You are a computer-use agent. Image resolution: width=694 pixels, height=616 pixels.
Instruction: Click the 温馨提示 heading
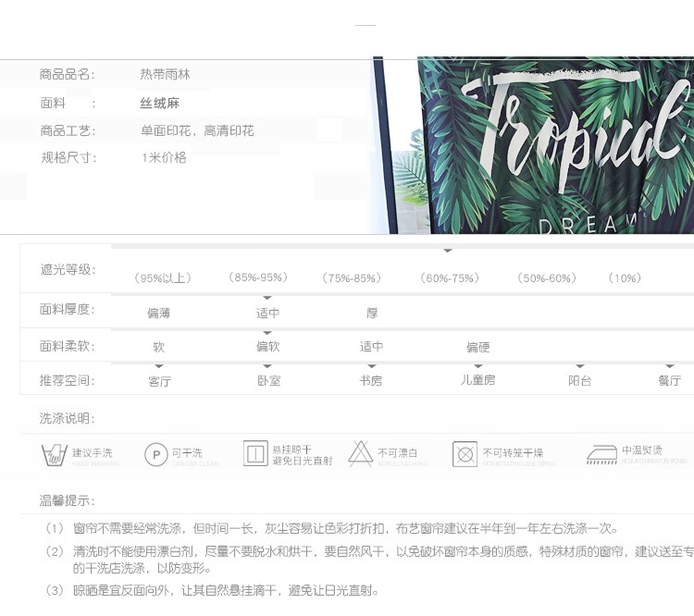(68, 501)
